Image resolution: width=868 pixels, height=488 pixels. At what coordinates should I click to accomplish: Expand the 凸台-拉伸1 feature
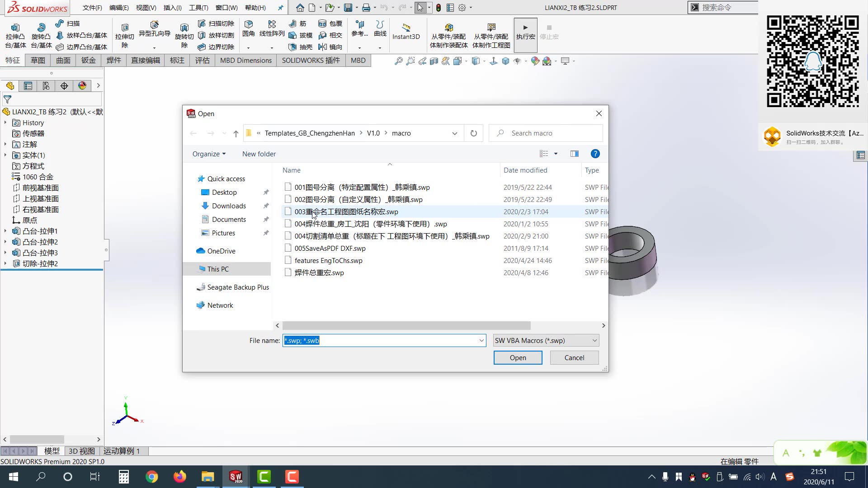click(x=5, y=231)
